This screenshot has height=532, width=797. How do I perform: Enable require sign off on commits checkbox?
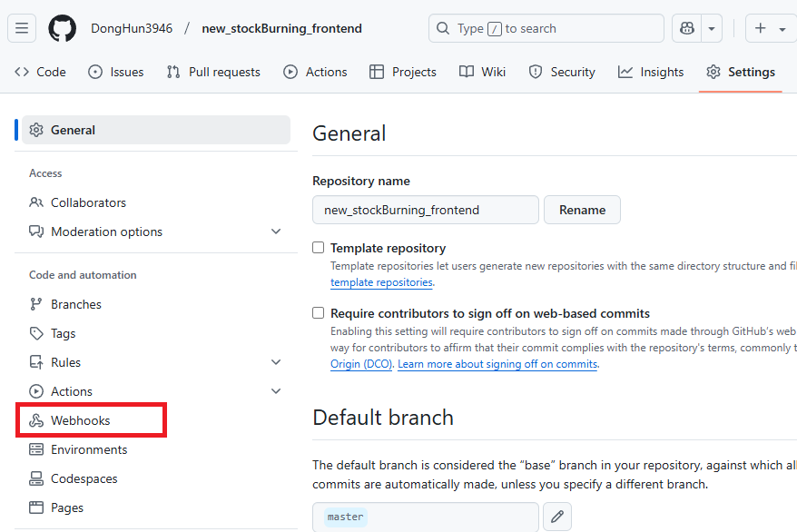point(319,312)
